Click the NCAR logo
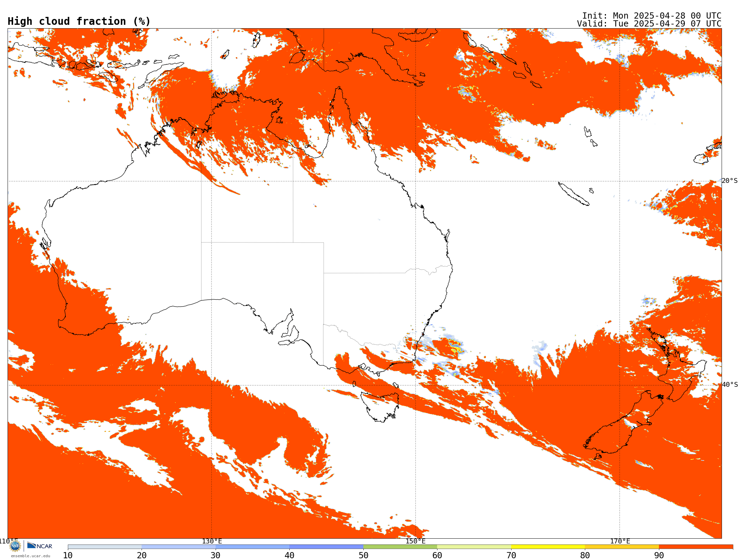Viewport: 744px width, 560px height. [40, 546]
